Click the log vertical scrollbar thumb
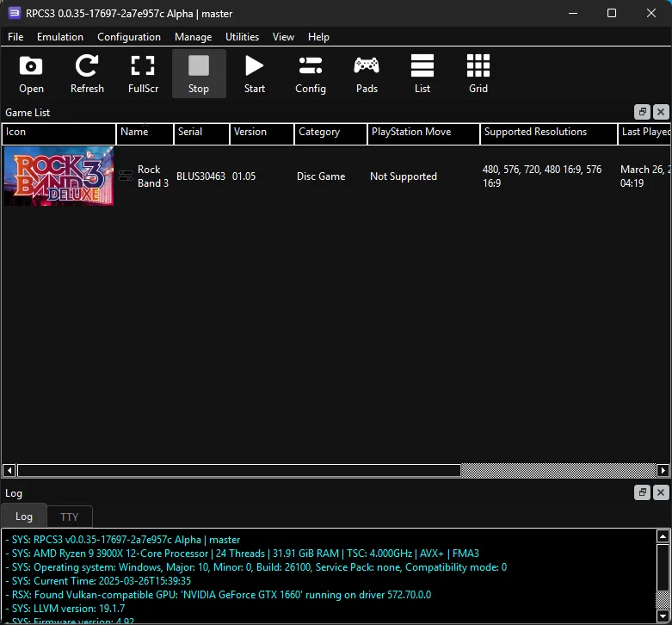 [663, 567]
